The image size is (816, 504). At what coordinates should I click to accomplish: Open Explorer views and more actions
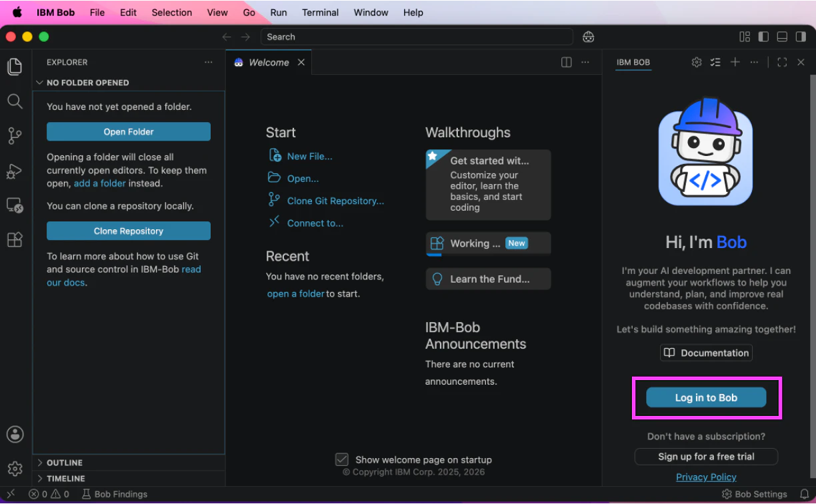(x=209, y=62)
